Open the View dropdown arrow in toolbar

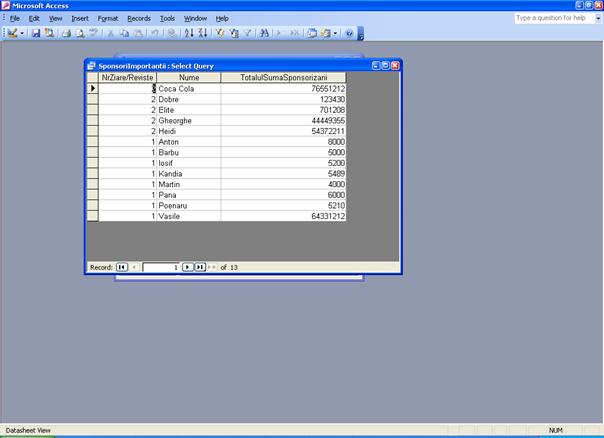click(x=22, y=33)
